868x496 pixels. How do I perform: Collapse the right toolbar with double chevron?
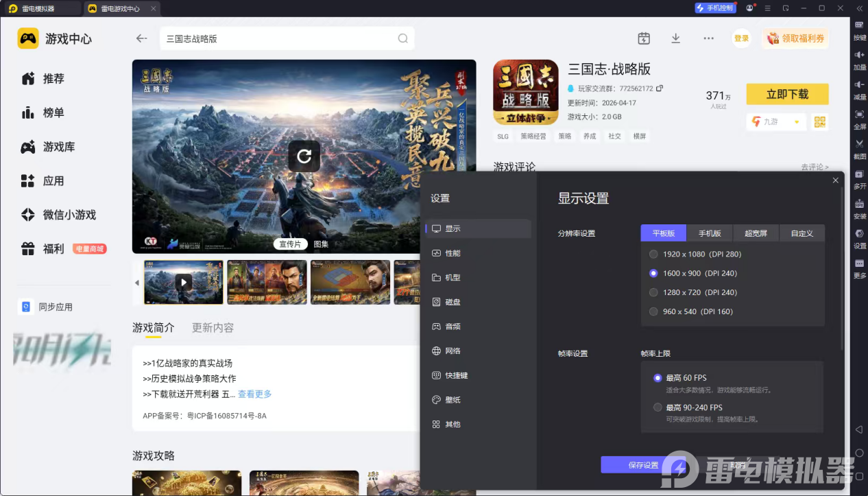(859, 8)
